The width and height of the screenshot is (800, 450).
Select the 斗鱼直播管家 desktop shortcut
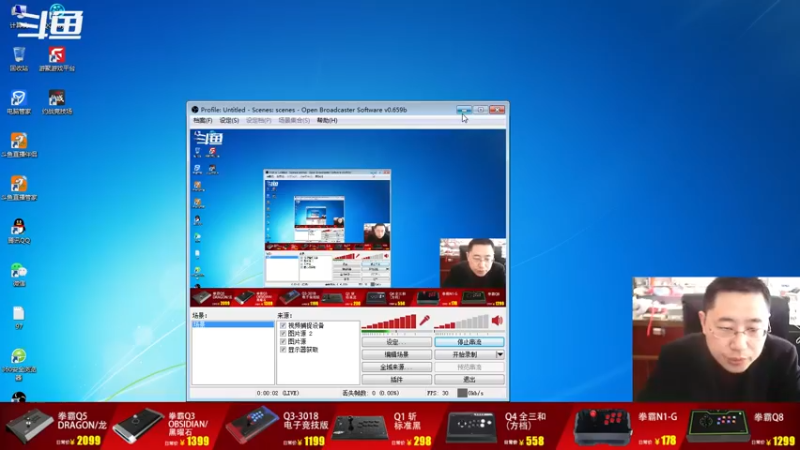point(19,188)
